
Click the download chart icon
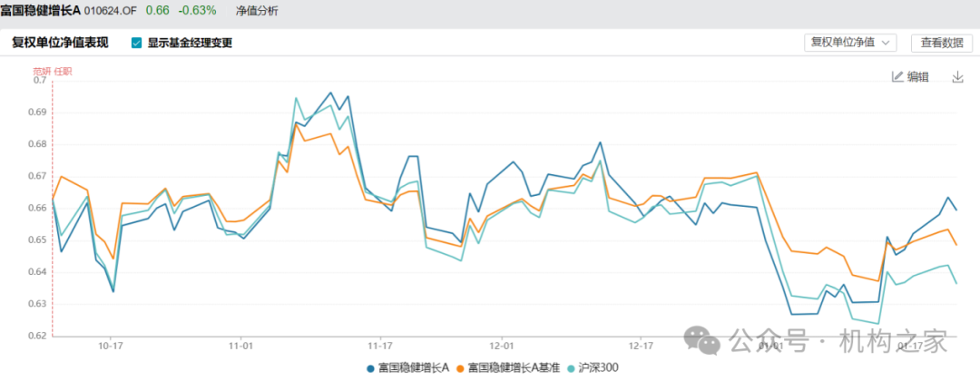957,77
